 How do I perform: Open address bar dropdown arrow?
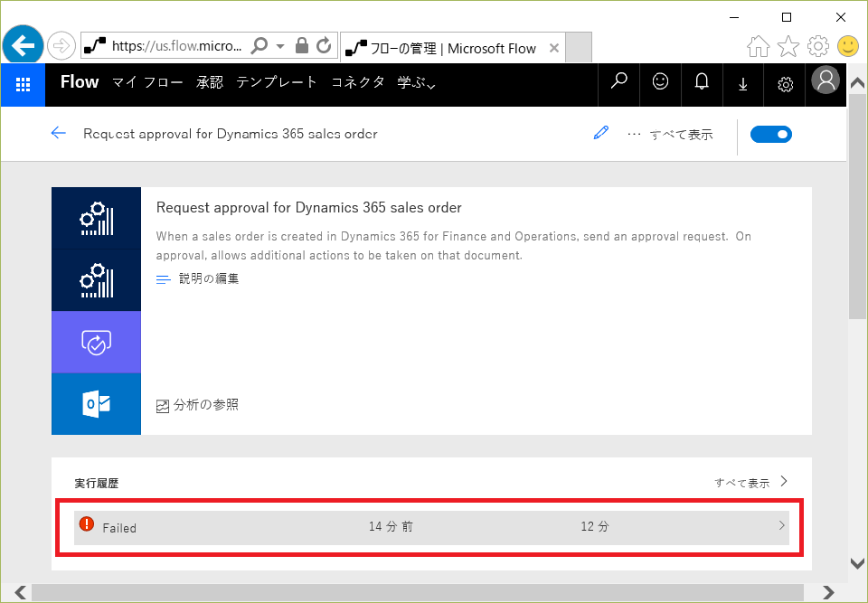[280, 46]
